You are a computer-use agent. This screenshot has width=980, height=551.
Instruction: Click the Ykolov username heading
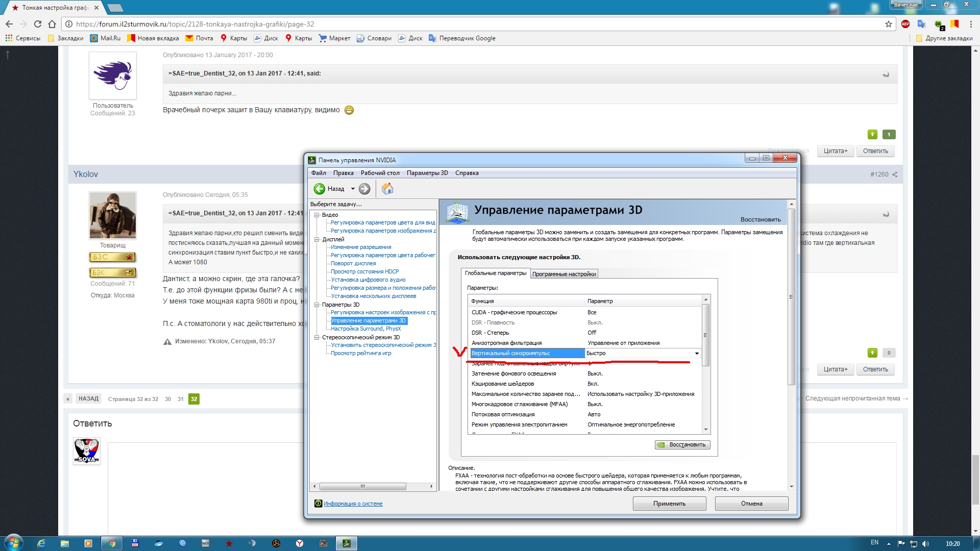[x=85, y=174]
